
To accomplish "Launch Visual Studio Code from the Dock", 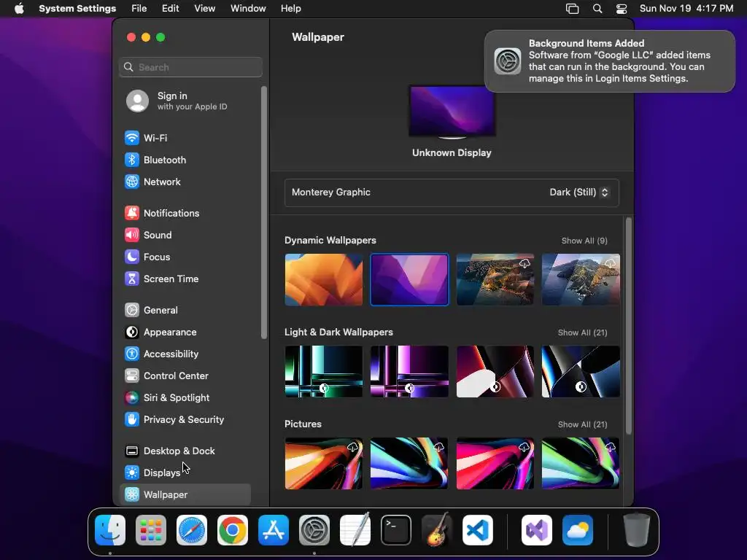I will tap(478, 530).
